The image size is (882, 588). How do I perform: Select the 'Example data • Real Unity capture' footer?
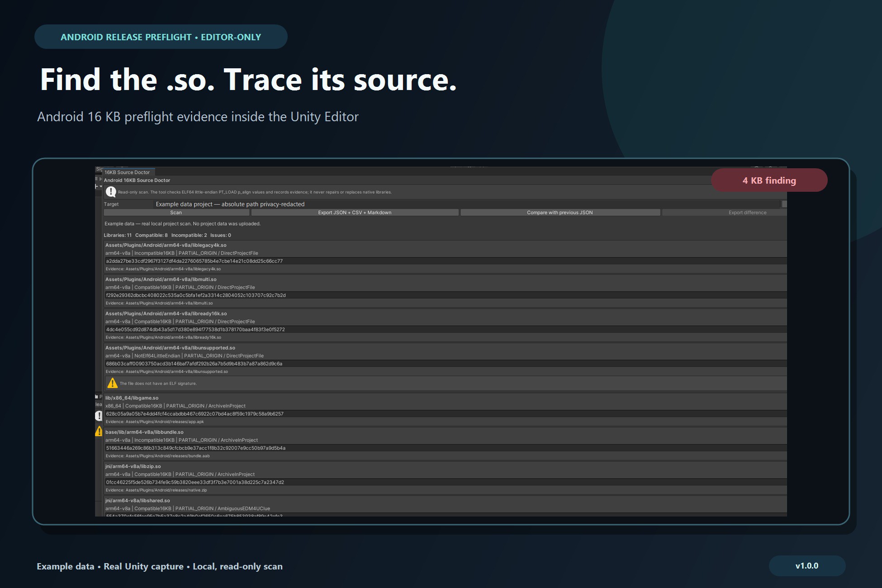click(x=160, y=566)
